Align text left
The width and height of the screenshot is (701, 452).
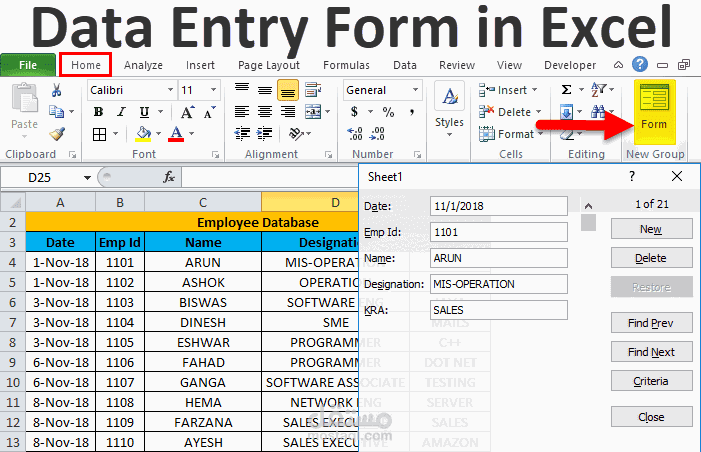tap(242, 111)
